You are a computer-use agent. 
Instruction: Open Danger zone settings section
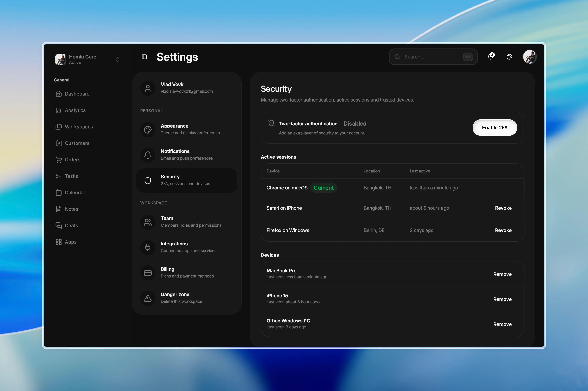(x=187, y=298)
